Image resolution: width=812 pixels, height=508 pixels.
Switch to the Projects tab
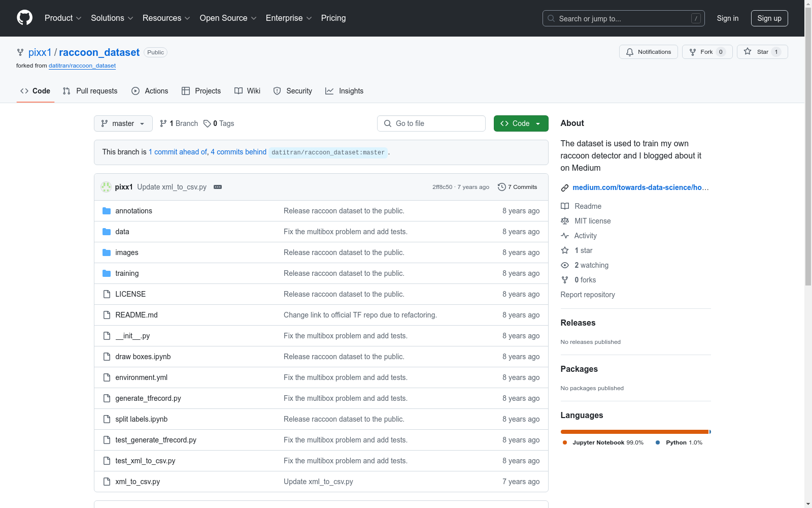coord(201,91)
